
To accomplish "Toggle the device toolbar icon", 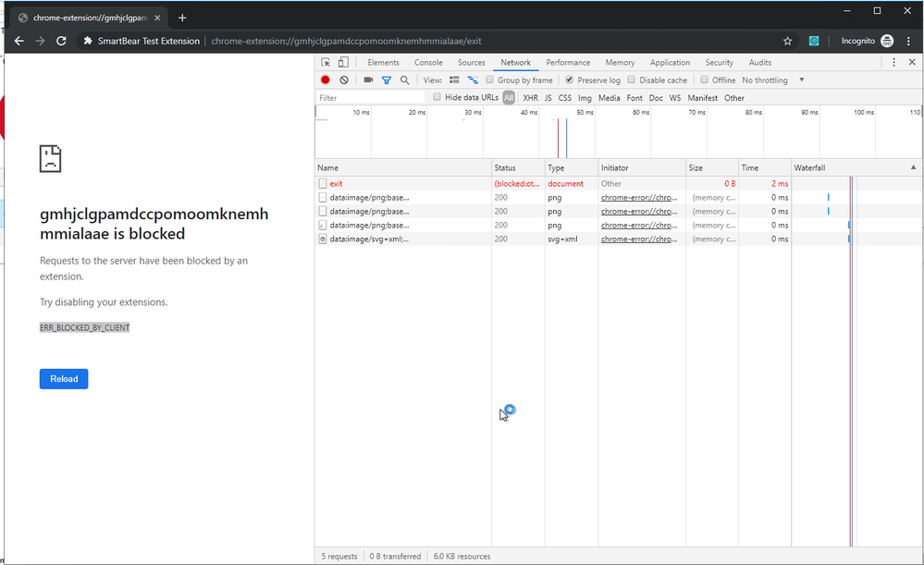I will (x=343, y=63).
